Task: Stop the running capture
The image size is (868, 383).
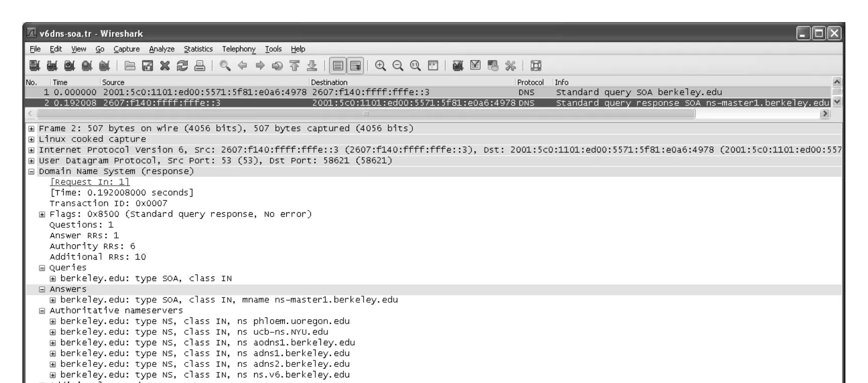Action: 87,66
